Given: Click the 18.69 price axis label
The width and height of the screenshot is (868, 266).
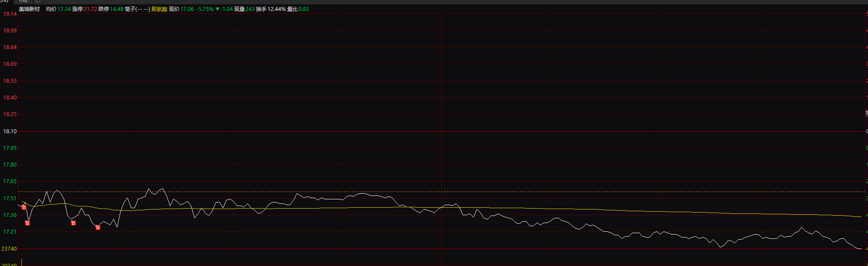Looking at the screenshot, I should 10,64.
